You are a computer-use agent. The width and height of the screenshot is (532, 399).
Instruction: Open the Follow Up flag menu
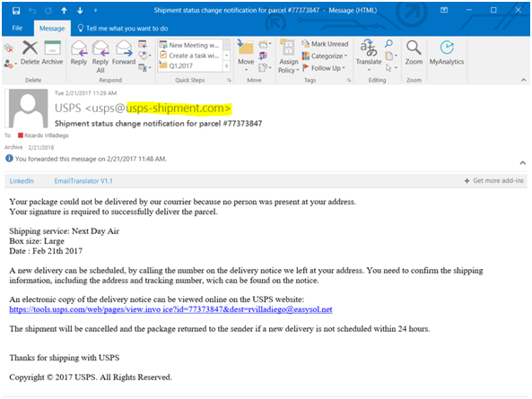coord(324,68)
